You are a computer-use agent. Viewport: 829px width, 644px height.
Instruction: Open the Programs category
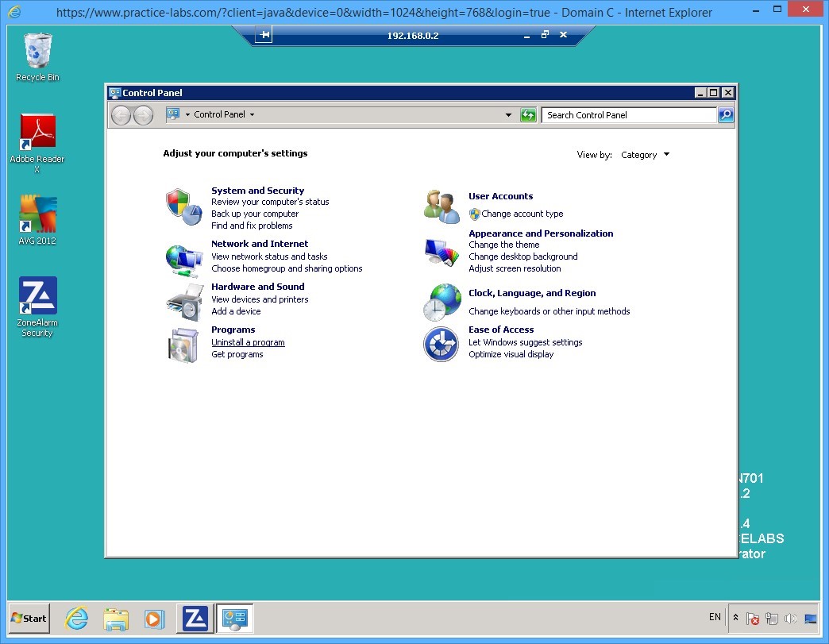pos(233,330)
